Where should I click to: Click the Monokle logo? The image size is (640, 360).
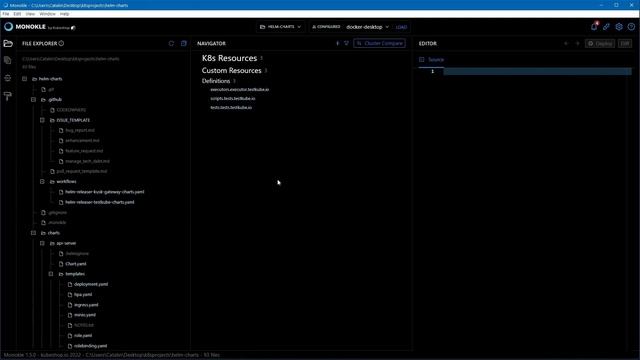tap(25, 27)
